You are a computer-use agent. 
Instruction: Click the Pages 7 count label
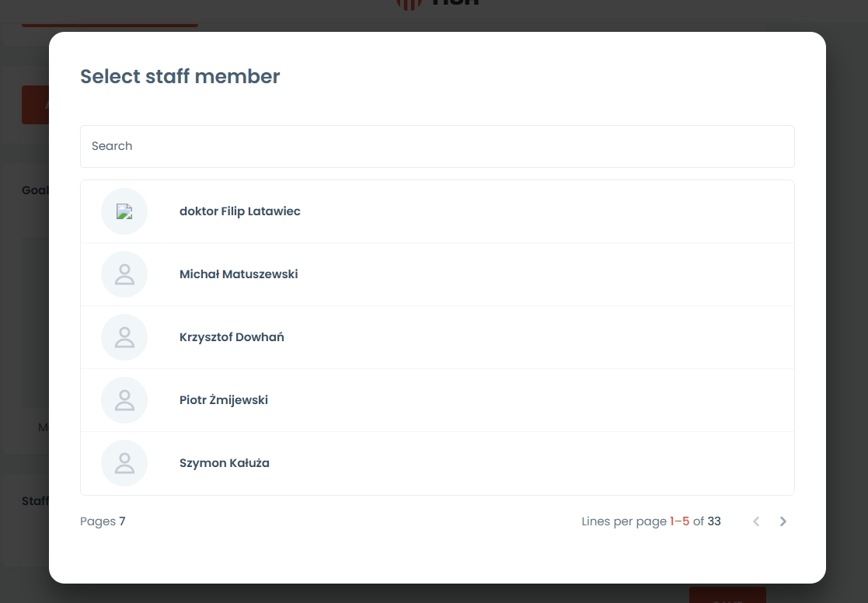click(103, 521)
